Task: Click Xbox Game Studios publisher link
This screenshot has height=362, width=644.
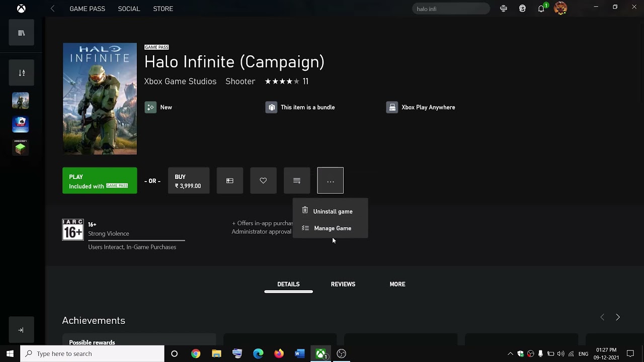Action: pos(180,81)
